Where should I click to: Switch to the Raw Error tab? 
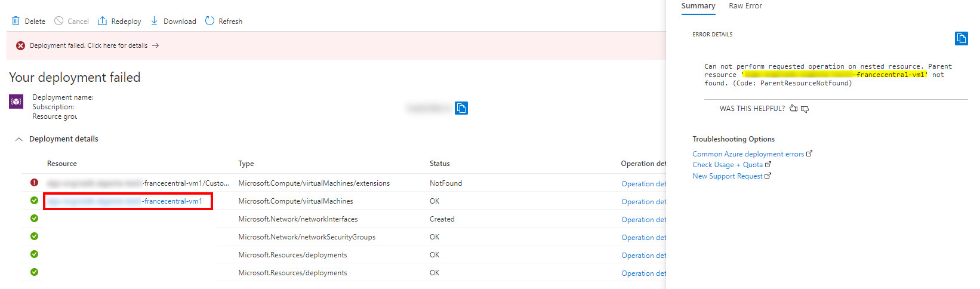[x=745, y=6]
